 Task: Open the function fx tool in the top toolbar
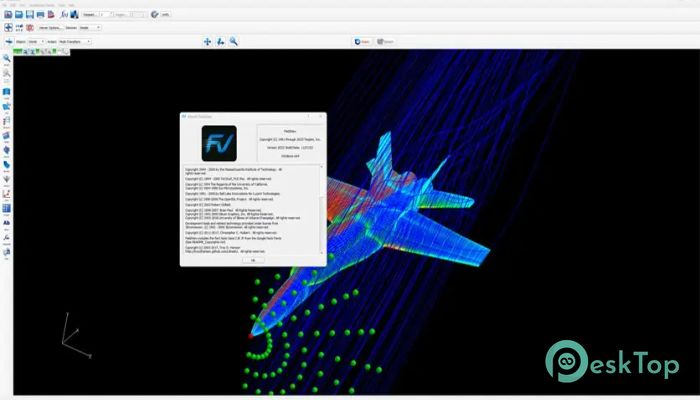(64, 15)
